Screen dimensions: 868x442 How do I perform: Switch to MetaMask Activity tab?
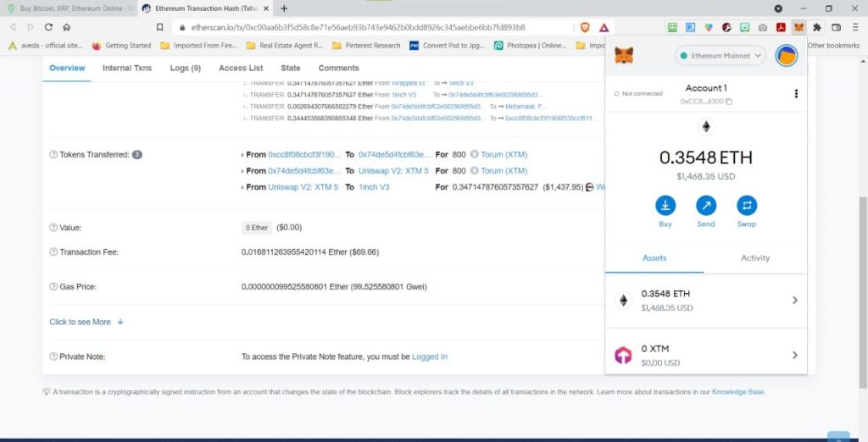[755, 257]
